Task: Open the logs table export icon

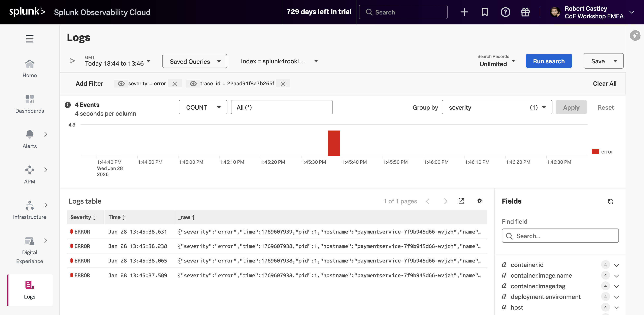Action: [x=461, y=201]
